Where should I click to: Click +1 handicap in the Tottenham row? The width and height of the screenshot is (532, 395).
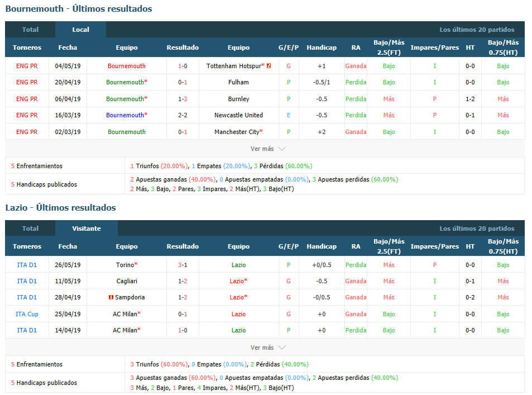tap(322, 66)
